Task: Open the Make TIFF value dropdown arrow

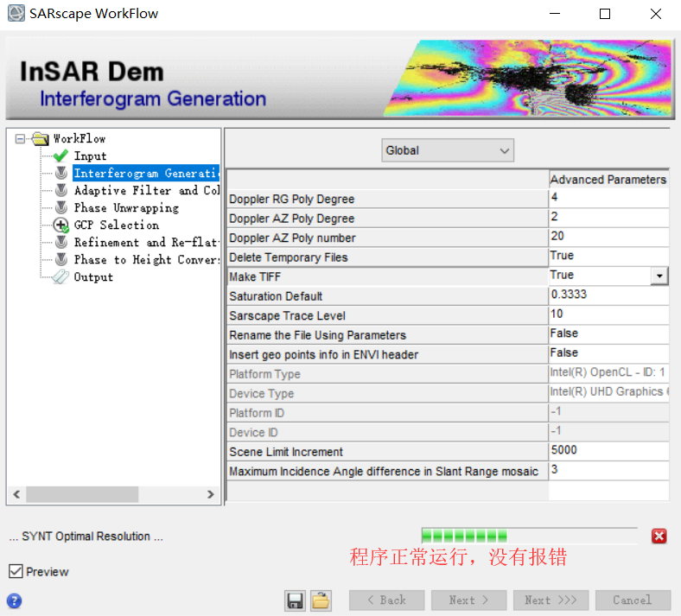Action: click(659, 276)
